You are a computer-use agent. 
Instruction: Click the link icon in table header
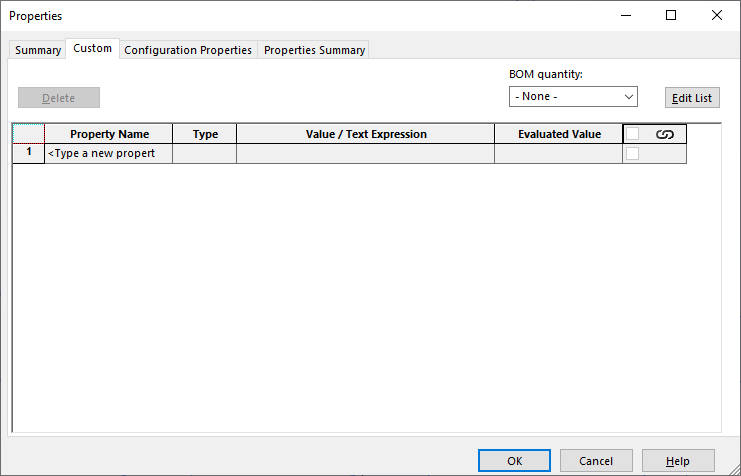point(664,134)
